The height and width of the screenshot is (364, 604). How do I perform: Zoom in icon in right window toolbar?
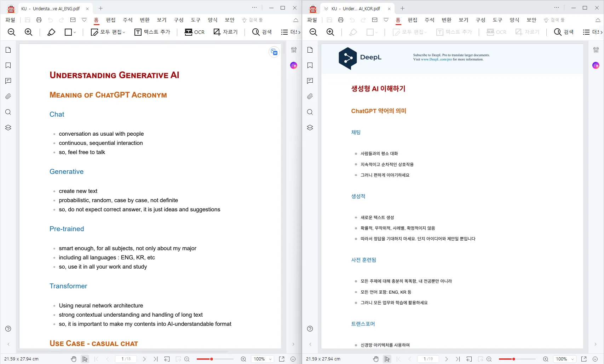tap(330, 32)
